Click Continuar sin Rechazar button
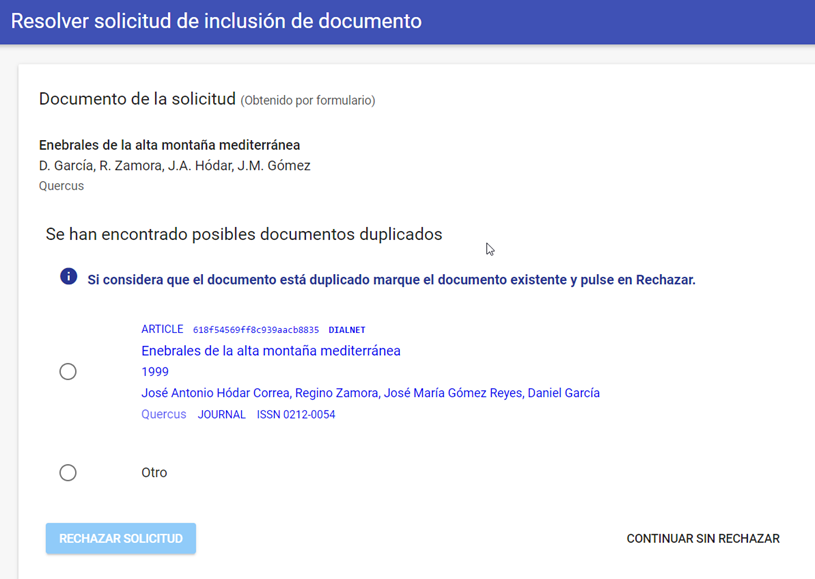Screen dimensions: 815x579 (703, 538)
